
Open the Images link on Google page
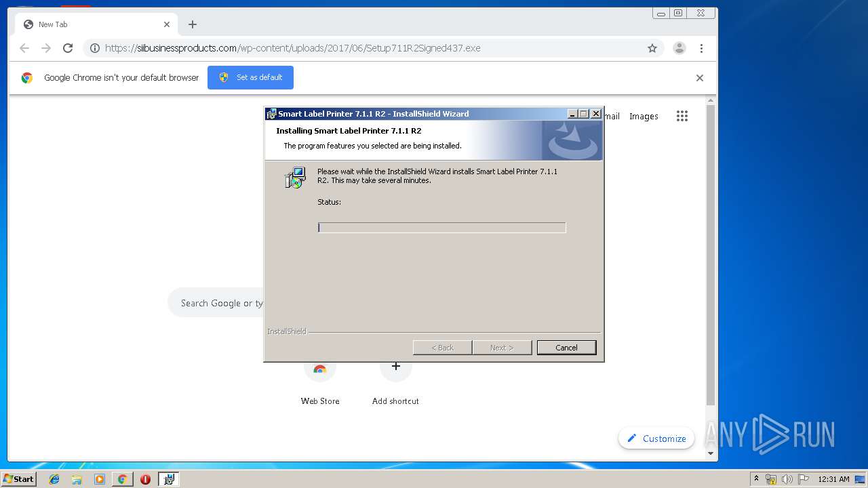click(x=644, y=117)
